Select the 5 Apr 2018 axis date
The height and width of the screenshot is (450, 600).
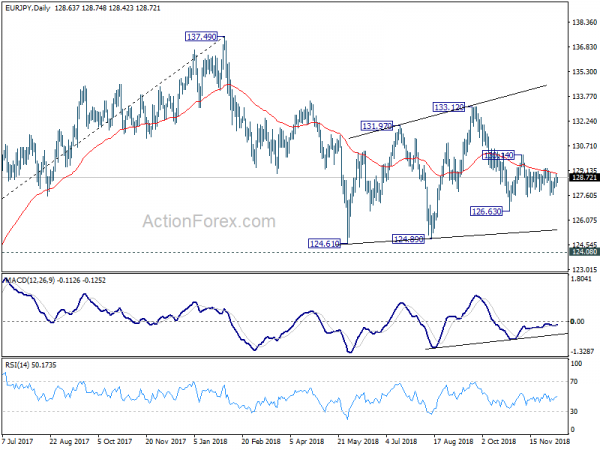point(307,441)
